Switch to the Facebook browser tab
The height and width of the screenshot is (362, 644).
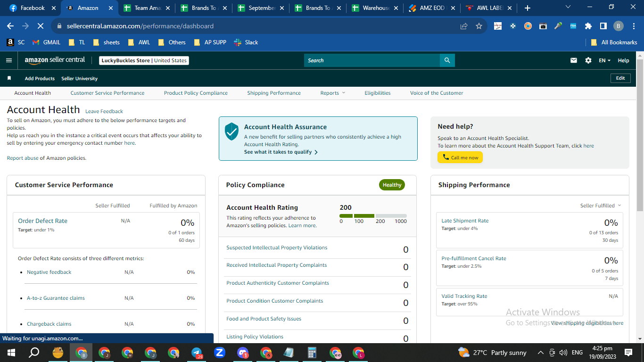pos(32,8)
